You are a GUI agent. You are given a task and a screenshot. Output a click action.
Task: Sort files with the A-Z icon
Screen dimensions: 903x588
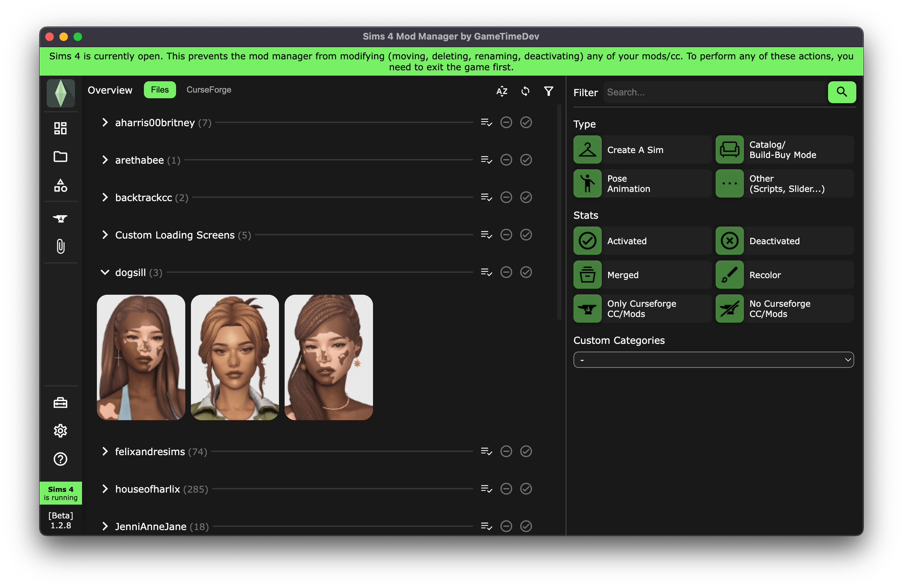(x=502, y=92)
